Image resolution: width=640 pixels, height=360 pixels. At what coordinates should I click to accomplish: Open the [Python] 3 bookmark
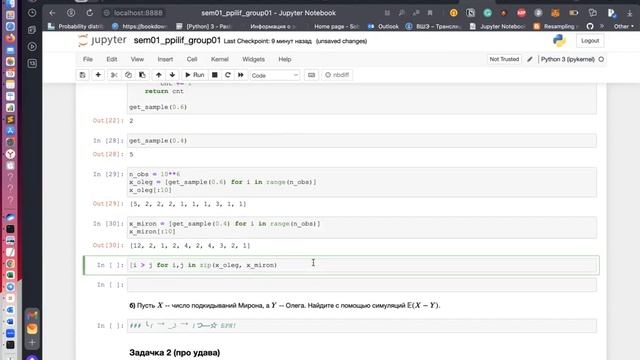coord(204,27)
